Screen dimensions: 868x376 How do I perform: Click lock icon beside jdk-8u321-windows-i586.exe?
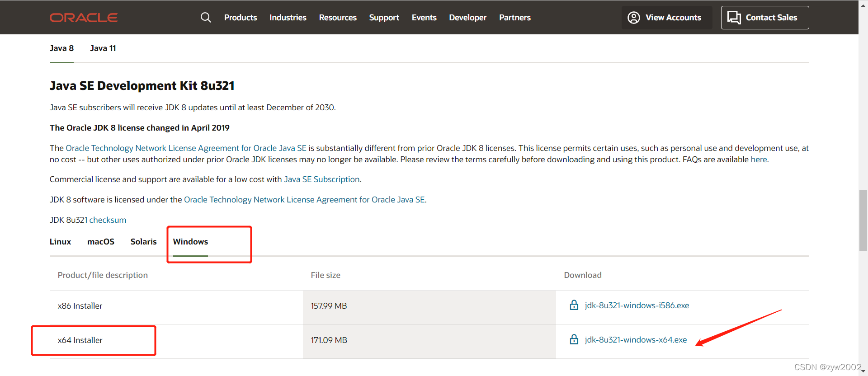pyautogui.click(x=574, y=305)
